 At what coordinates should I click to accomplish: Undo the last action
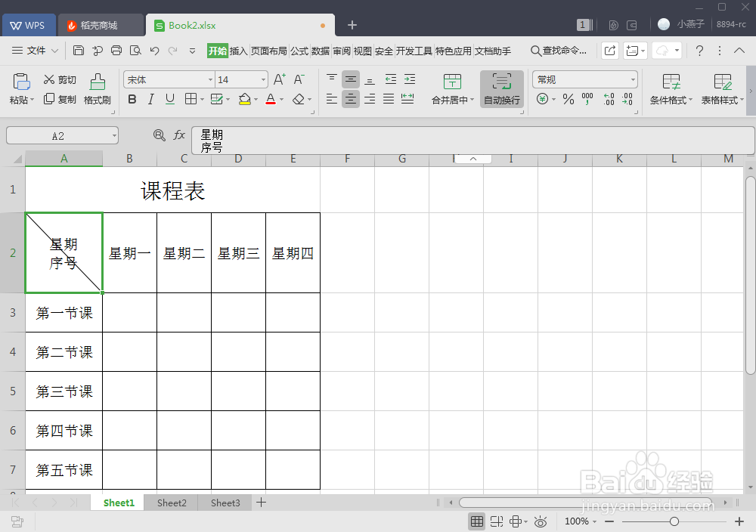[x=154, y=51]
